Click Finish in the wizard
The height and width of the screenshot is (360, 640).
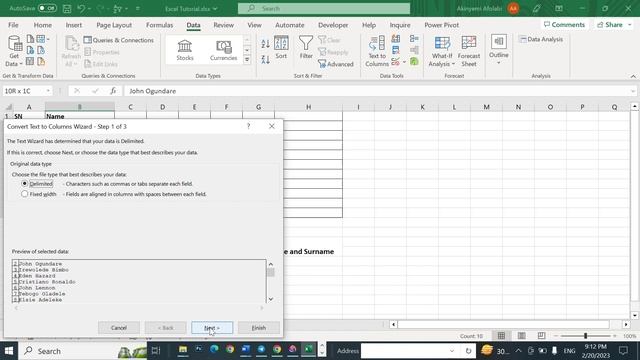259,328
